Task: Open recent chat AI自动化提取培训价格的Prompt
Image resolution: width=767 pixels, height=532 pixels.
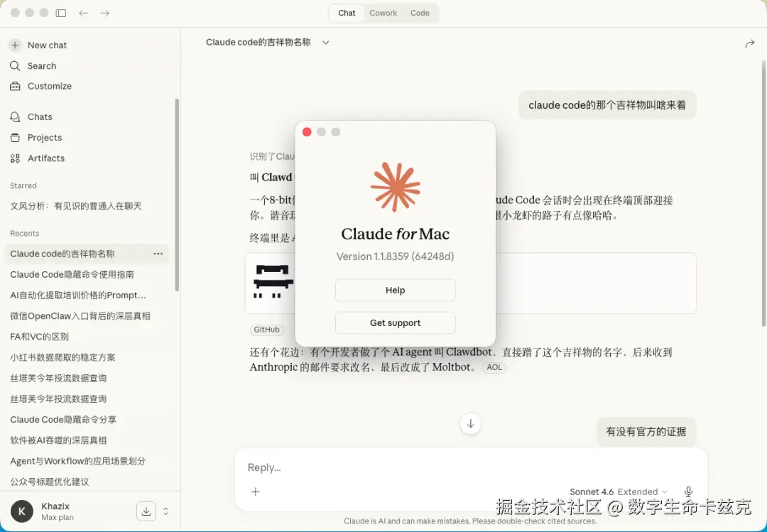Action: (78, 295)
